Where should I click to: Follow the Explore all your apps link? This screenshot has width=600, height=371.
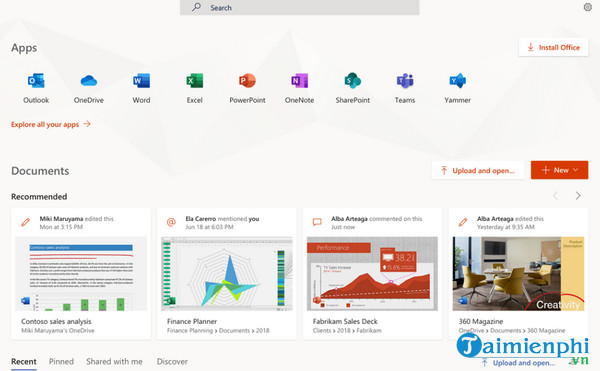(51, 124)
